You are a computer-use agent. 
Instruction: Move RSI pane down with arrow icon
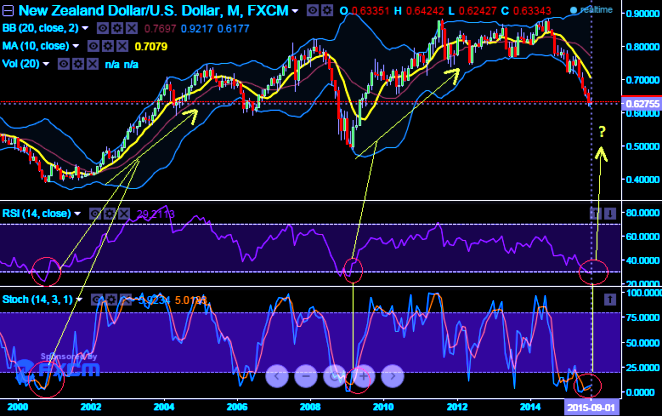coord(610,214)
